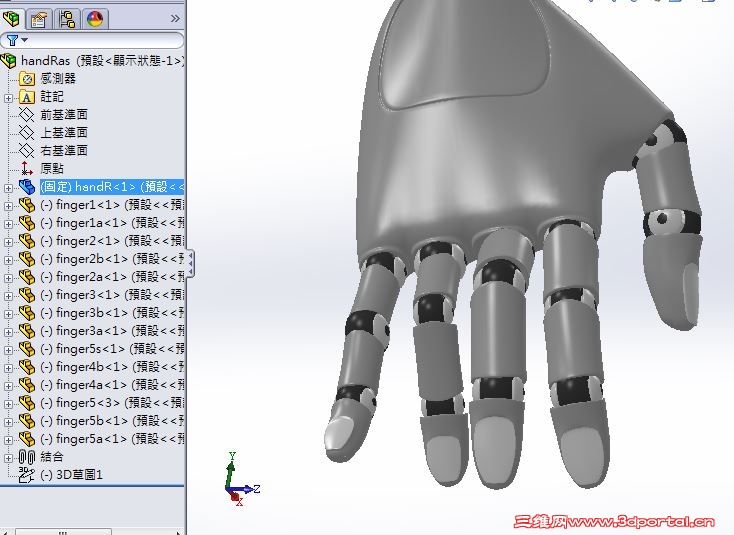Click the finger4a<1> part icon
Screen dimensions: 734x535
point(27,385)
